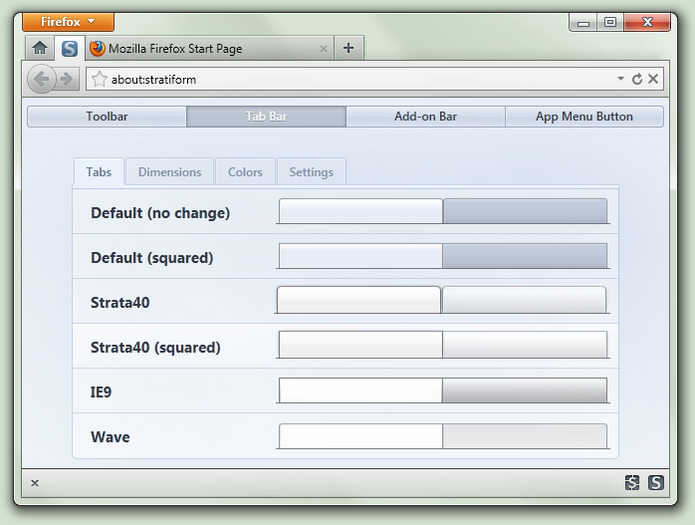Open the Stratiform pinned tab icon
695x525 pixels.
(69, 48)
